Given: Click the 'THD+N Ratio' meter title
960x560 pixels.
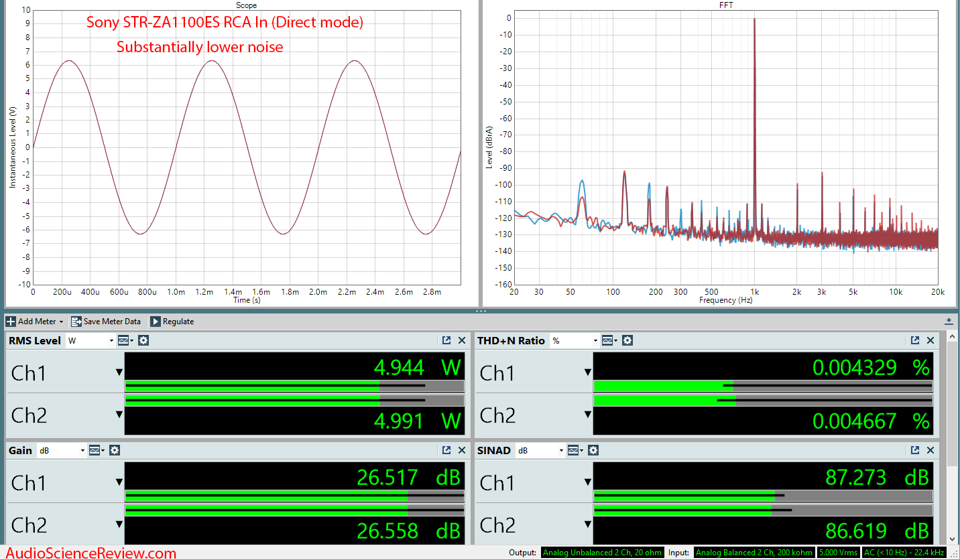Looking at the screenshot, I should point(511,340).
